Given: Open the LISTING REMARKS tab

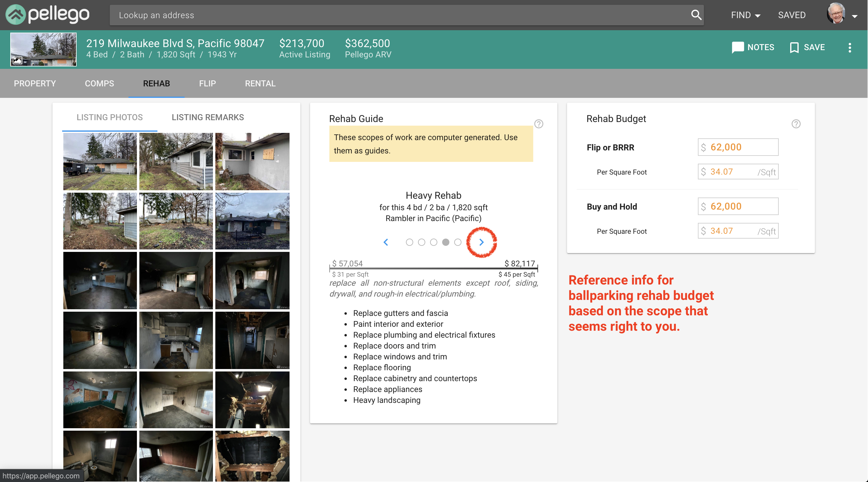Looking at the screenshot, I should click(207, 117).
